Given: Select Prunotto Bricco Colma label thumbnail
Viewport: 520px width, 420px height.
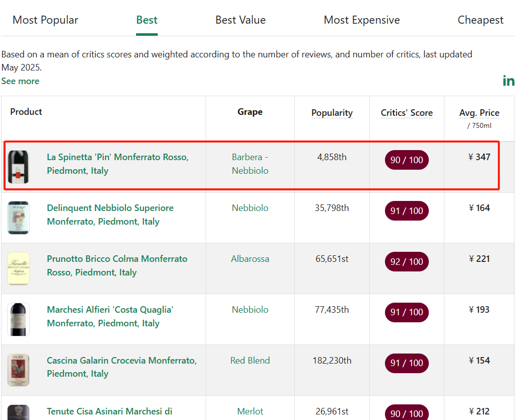Looking at the screenshot, I should [19, 268].
